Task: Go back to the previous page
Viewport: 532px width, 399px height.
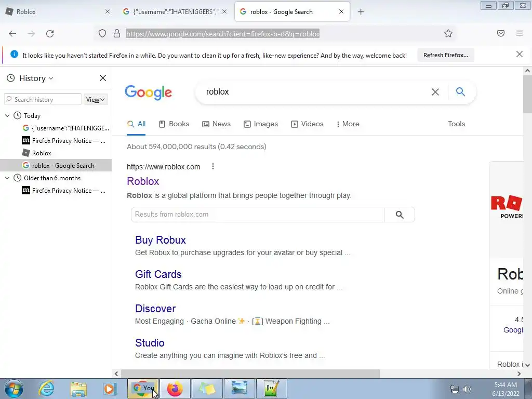Action: click(12, 34)
